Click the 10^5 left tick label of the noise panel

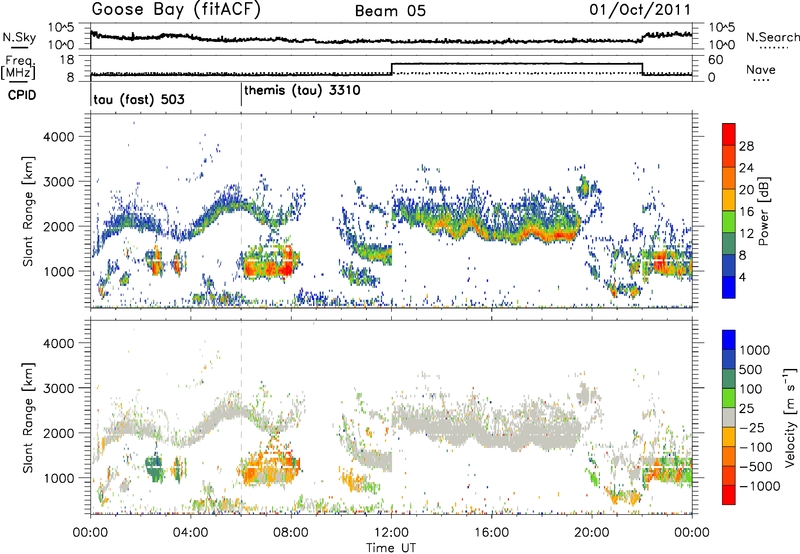coord(61,28)
